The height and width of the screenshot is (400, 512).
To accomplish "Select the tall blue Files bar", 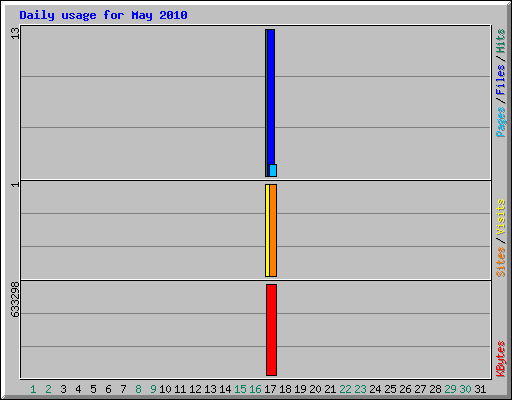I will tap(271, 97).
